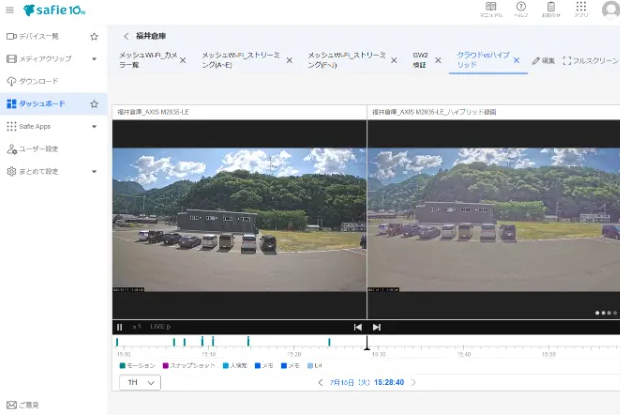The width and height of the screenshot is (620, 415).
Task: Open ダウンロード in sidebar
Action: pyautogui.click(x=33, y=81)
